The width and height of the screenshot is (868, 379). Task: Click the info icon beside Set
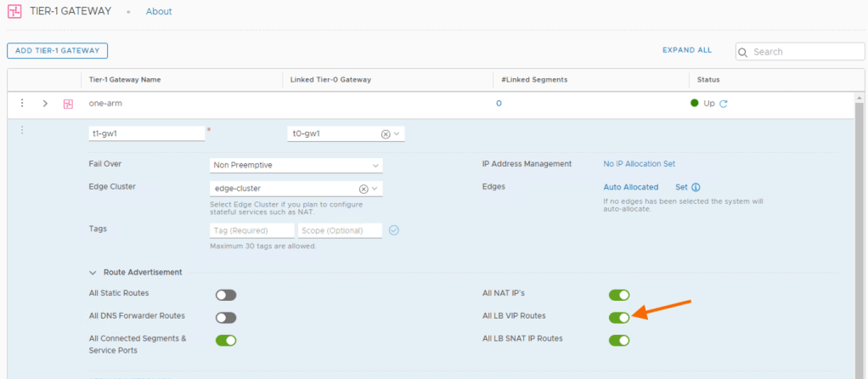(x=696, y=187)
